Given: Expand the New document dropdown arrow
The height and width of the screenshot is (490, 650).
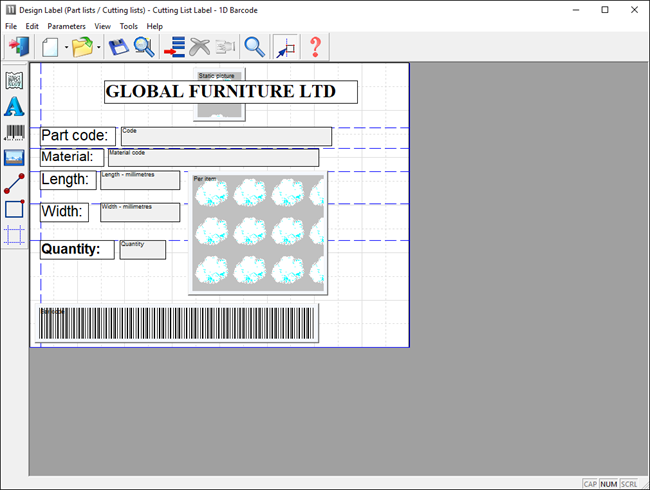Looking at the screenshot, I should tap(66, 47).
